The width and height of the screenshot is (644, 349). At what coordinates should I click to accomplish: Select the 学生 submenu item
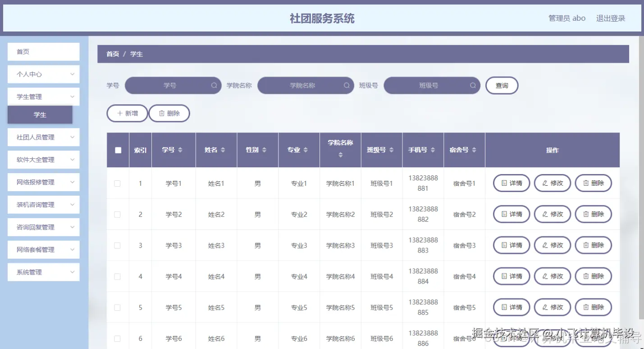point(40,115)
